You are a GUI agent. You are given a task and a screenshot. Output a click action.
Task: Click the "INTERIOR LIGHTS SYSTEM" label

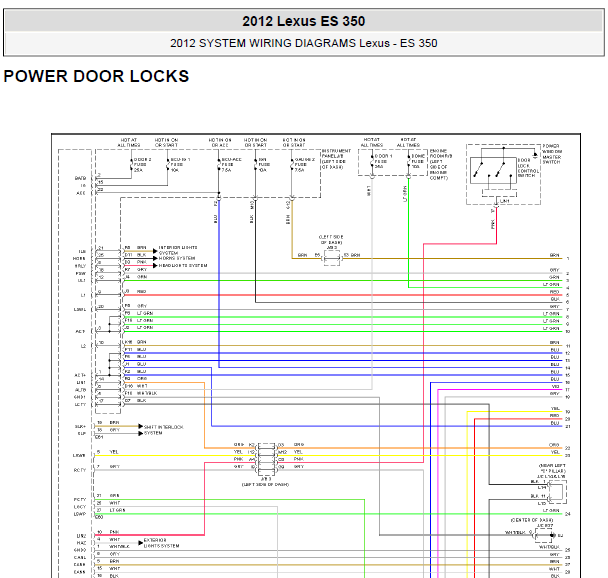(x=178, y=250)
